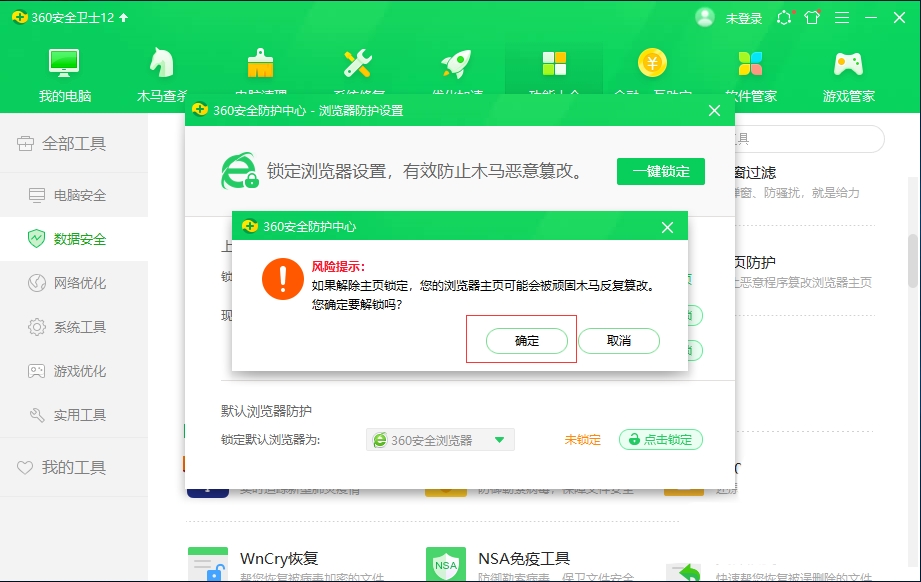Click WnCry恢复 tool title

click(x=279, y=558)
